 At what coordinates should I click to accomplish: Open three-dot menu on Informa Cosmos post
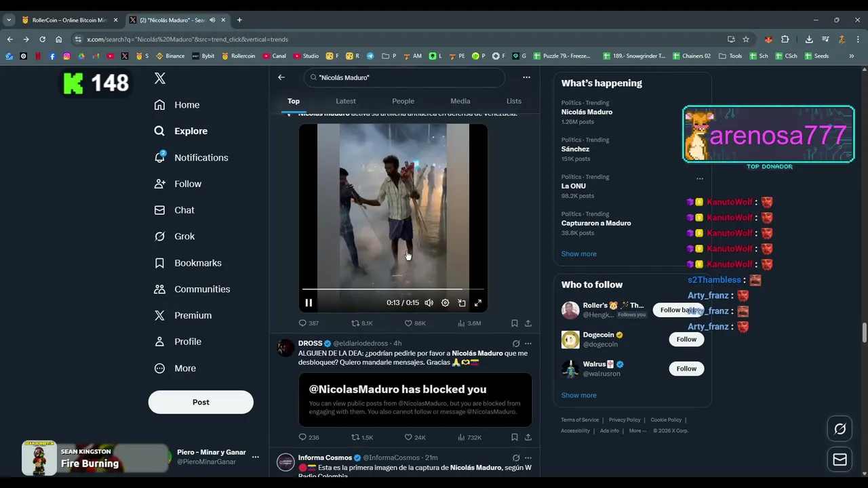tap(528, 457)
